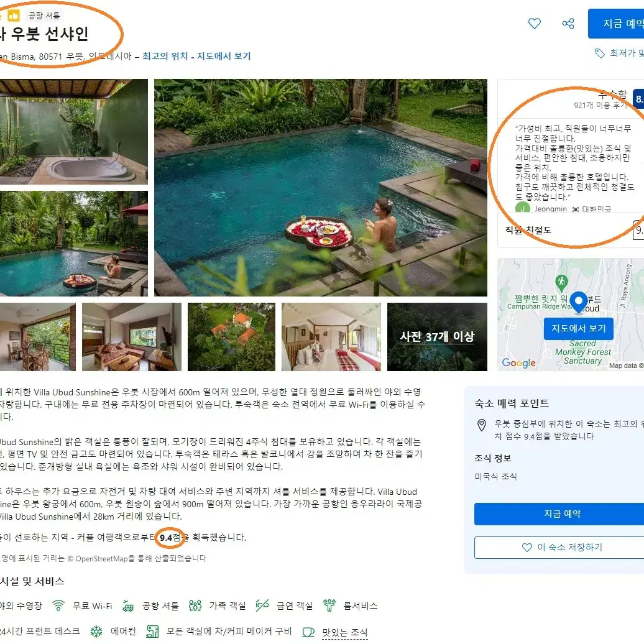
Task: Open the 최고의 위치 - 지도에서 보기 link
Action: (196, 56)
